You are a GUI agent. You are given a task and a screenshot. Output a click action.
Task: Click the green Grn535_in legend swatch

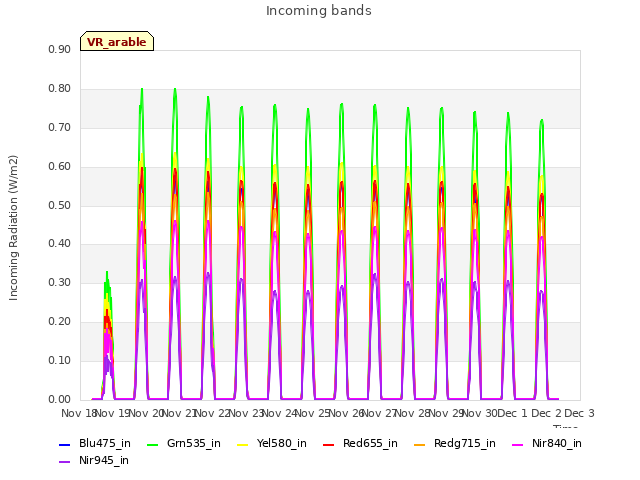pos(152,444)
